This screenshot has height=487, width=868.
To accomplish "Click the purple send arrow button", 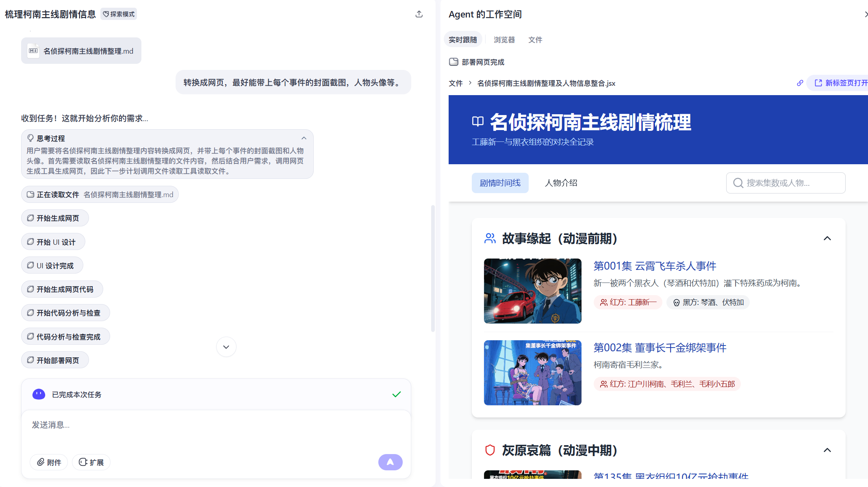I will (391, 462).
